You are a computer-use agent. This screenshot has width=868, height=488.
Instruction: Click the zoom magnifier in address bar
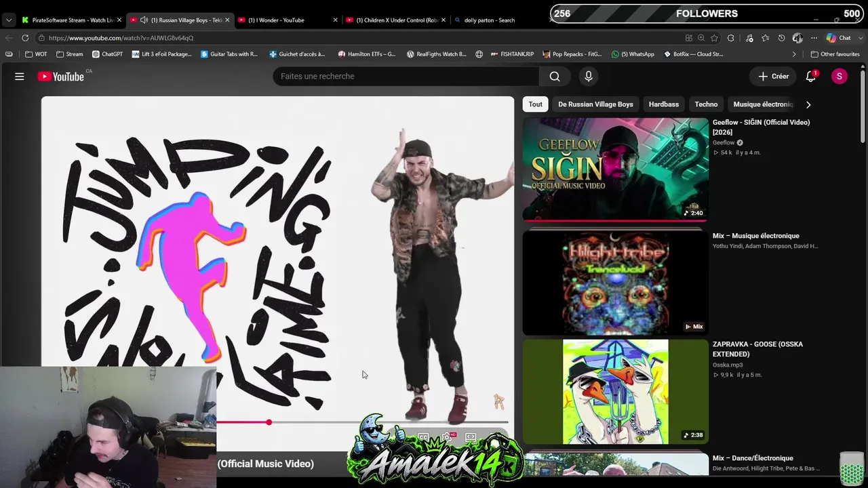(x=701, y=38)
